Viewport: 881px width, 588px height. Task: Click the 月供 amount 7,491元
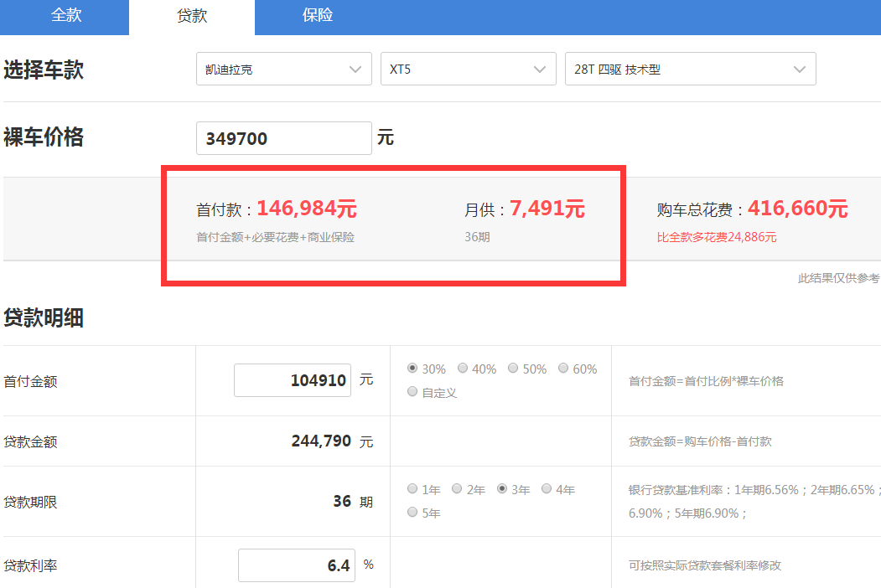(547, 209)
